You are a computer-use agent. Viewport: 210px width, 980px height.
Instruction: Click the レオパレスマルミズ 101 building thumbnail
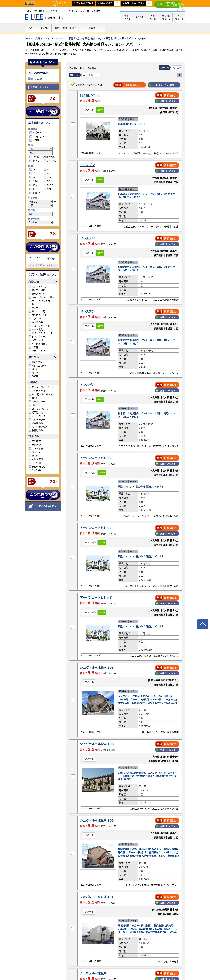click(x=98, y=932)
